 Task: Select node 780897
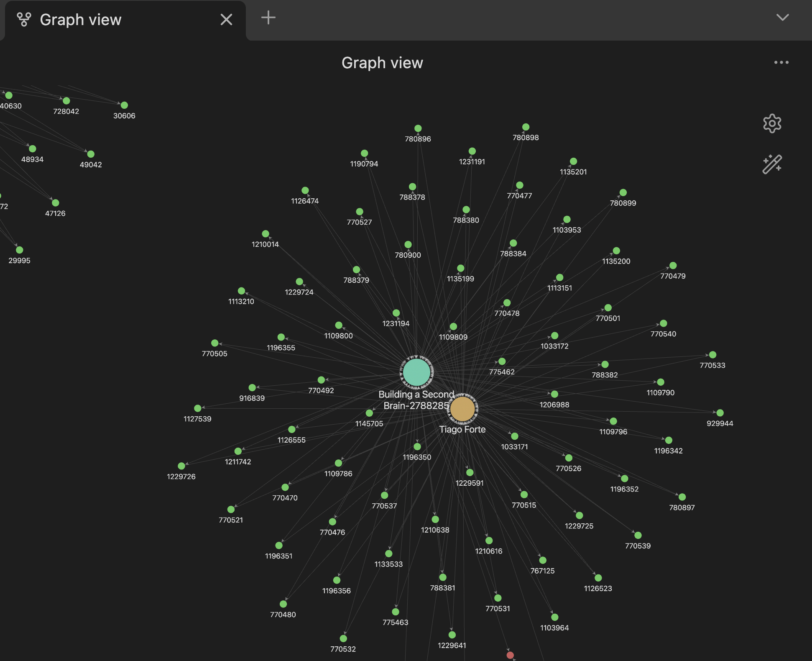pos(682,497)
